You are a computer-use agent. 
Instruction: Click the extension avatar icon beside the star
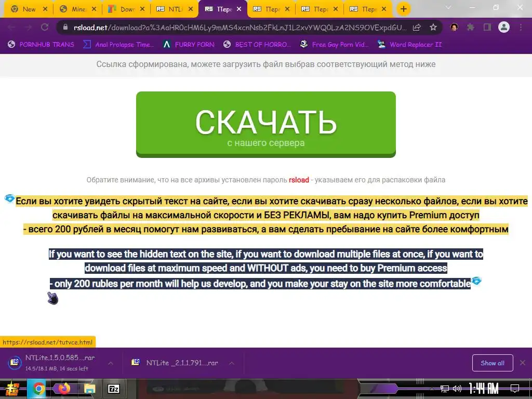pyautogui.click(x=454, y=27)
